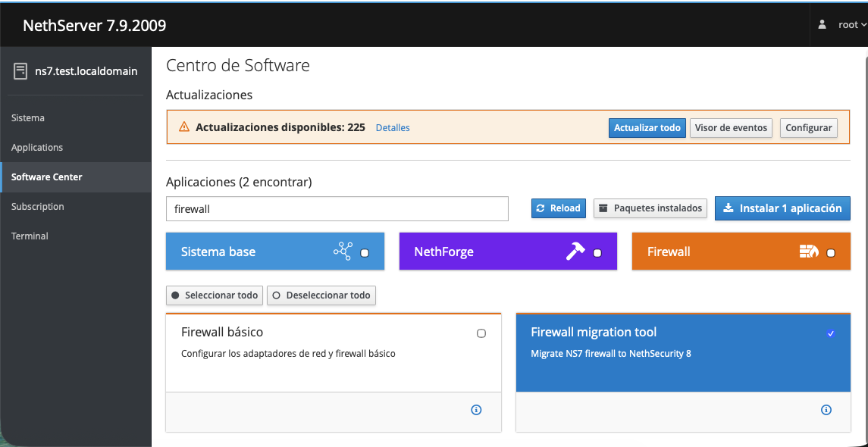
Task: Toggle the Sistema base category checkbox
Action: click(365, 253)
